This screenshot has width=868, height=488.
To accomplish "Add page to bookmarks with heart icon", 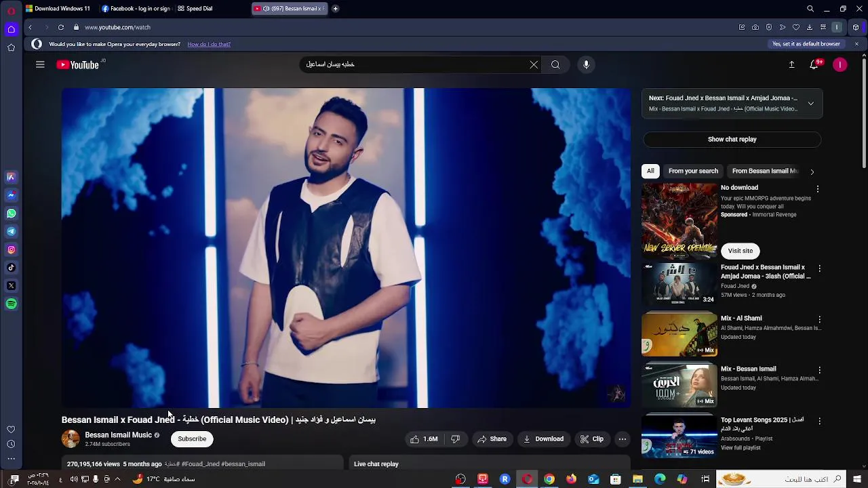I will (x=796, y=27).
